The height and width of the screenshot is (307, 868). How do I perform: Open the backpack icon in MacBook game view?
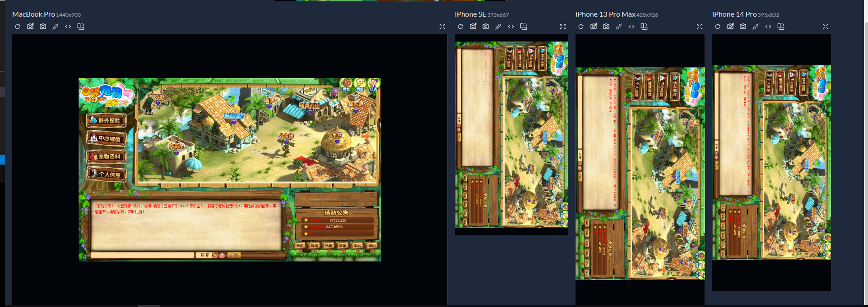point(346,83)
